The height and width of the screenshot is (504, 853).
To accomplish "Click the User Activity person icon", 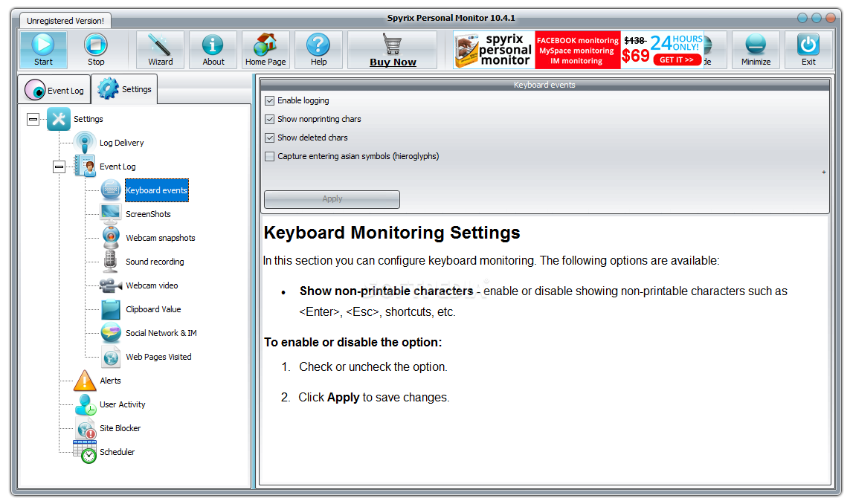I will [86, 404].
